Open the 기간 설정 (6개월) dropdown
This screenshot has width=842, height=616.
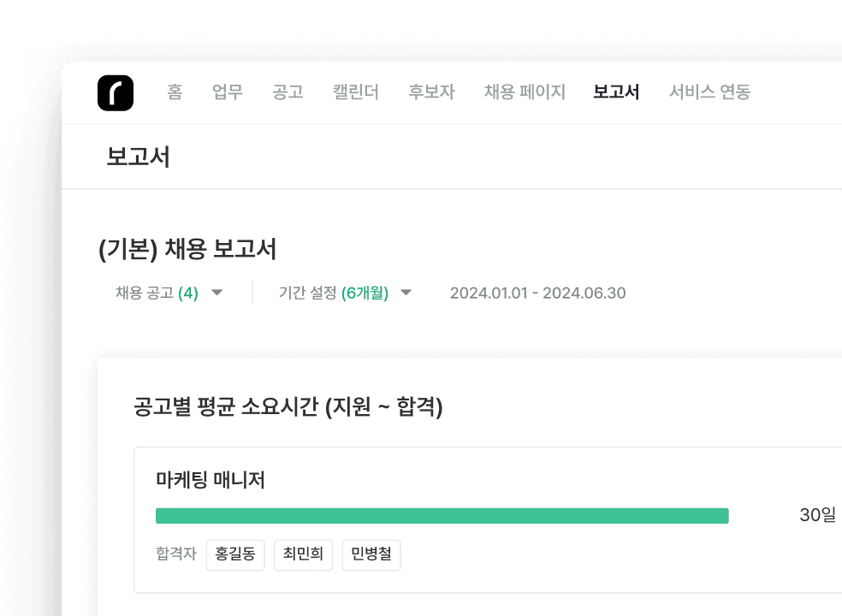(x=334, y=293)
